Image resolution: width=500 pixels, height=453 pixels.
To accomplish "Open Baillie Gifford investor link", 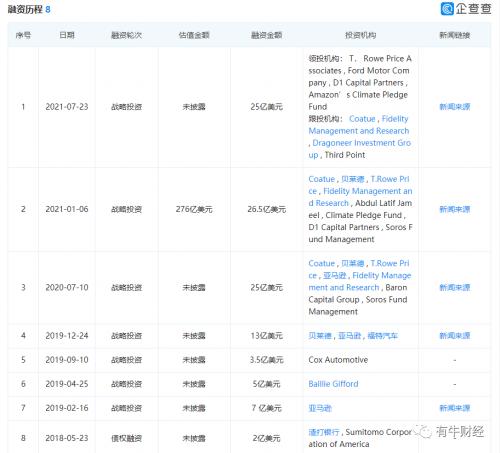I will click(333, 384).
